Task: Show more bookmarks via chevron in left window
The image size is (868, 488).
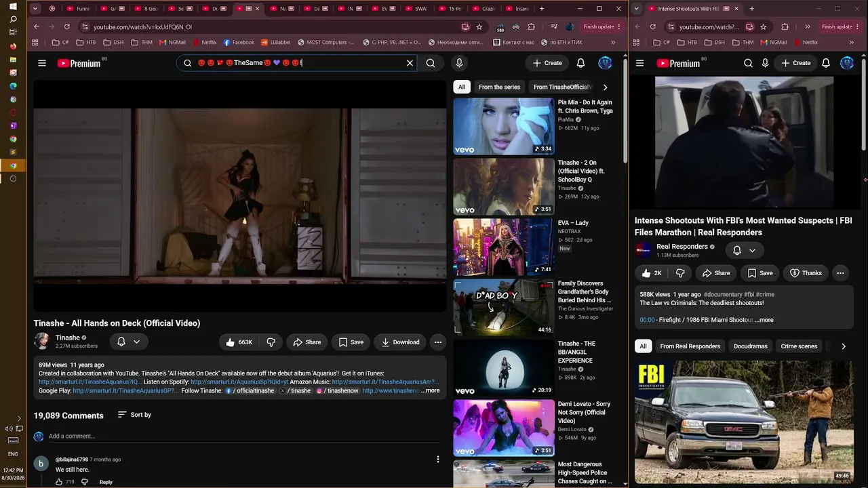Action: 613,42
